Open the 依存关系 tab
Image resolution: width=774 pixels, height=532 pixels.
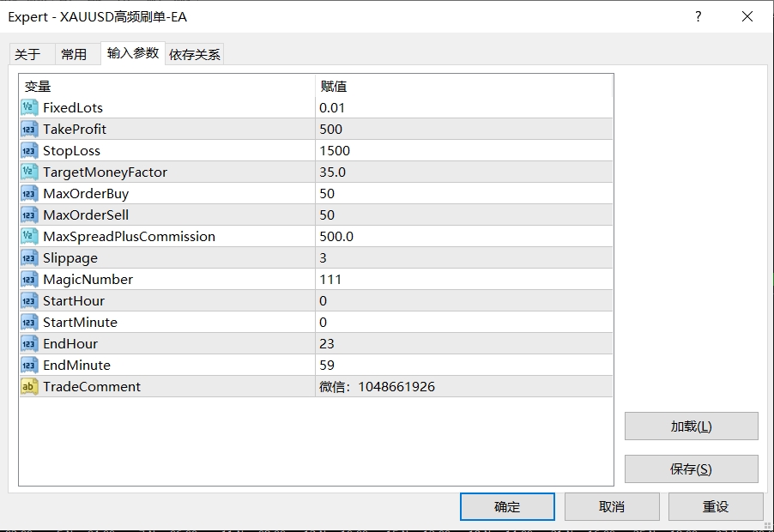196,53
